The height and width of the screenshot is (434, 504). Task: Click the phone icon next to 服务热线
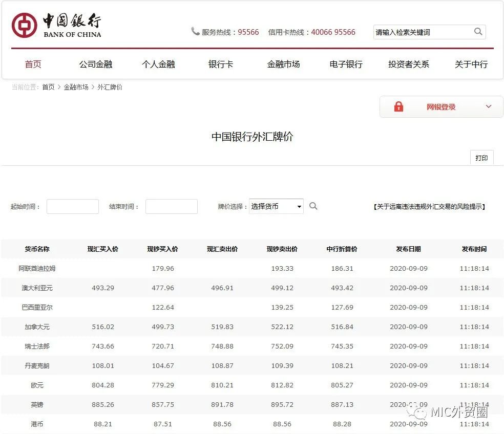195,31
